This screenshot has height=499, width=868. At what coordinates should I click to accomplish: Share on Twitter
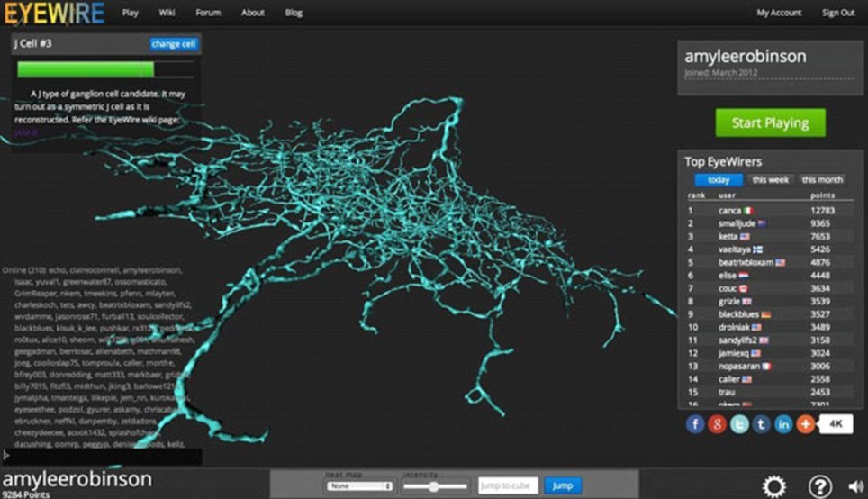(739, 424)
